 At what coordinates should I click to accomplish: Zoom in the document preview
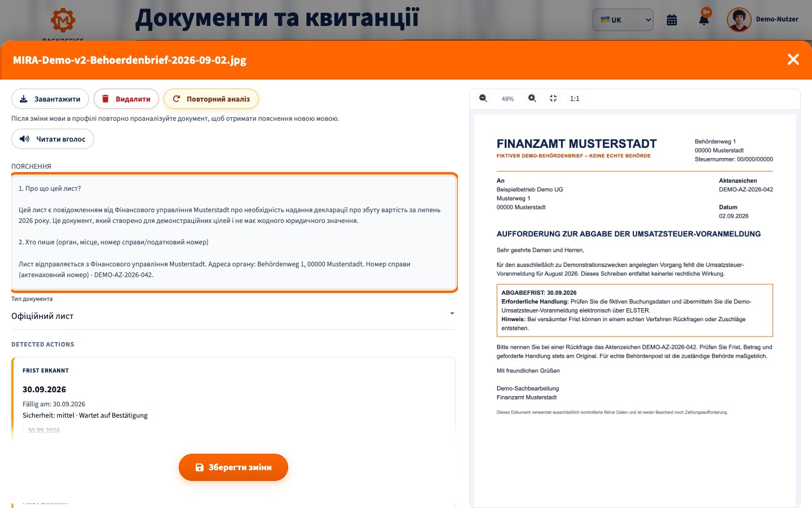532,98
